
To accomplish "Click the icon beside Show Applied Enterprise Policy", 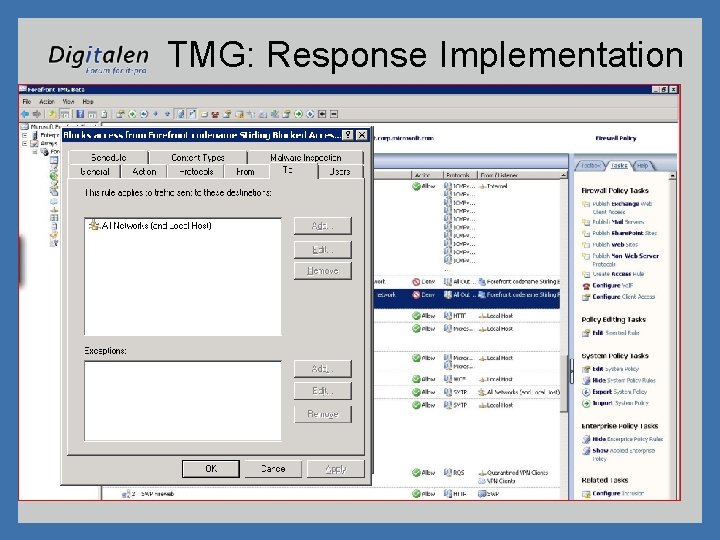I will (x=586, y=451).
